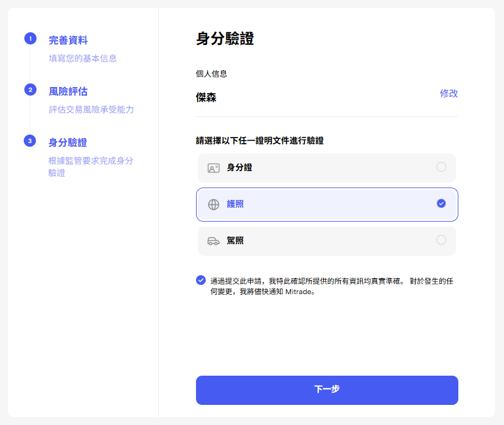Open the 完善資料 step

point(68,41)
